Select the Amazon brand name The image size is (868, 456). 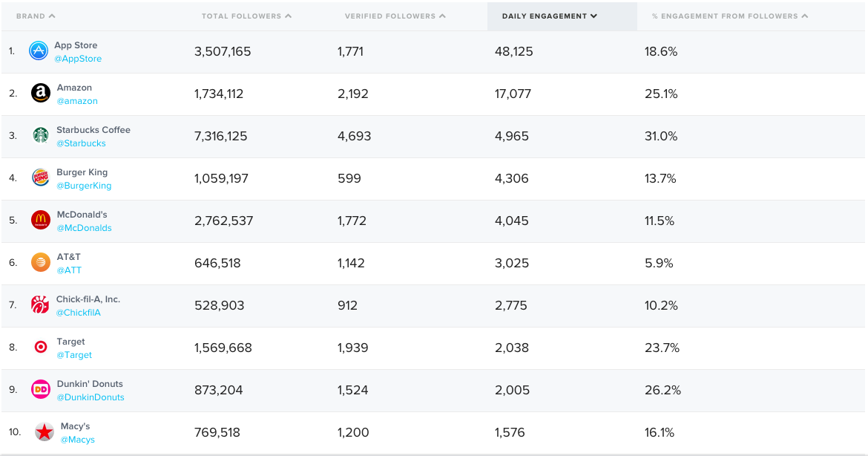pyautogui.click(x=74, y=88)
